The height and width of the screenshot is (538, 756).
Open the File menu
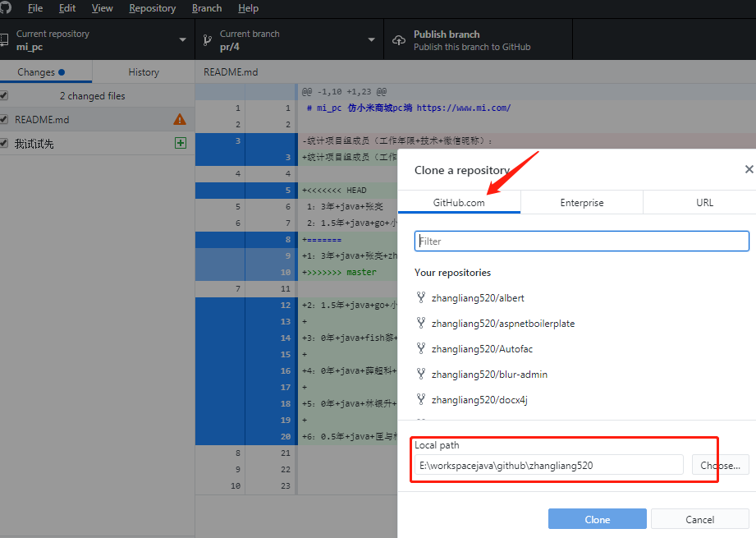pyautogui.click(x=35, y=8)
